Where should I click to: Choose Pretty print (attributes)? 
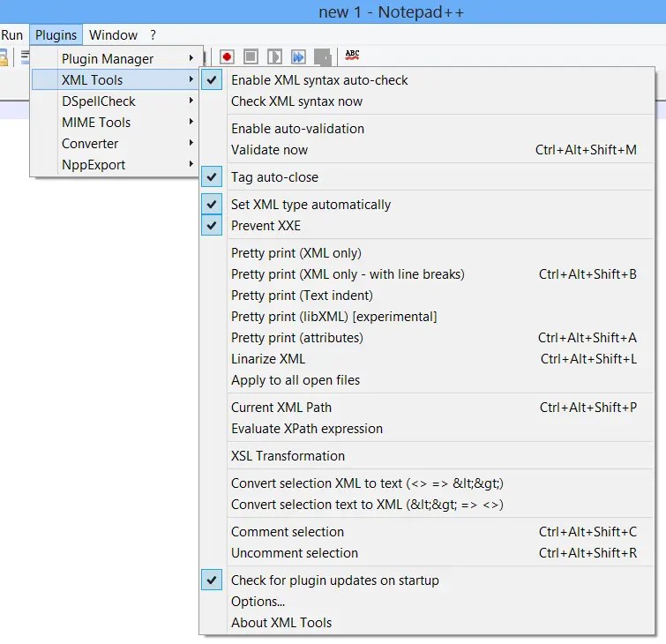point(427,338)
